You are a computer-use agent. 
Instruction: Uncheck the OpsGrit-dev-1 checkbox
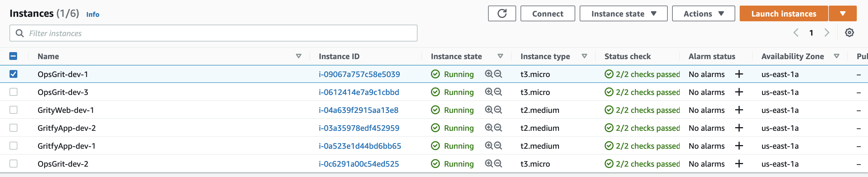click(x=13, y=74)
